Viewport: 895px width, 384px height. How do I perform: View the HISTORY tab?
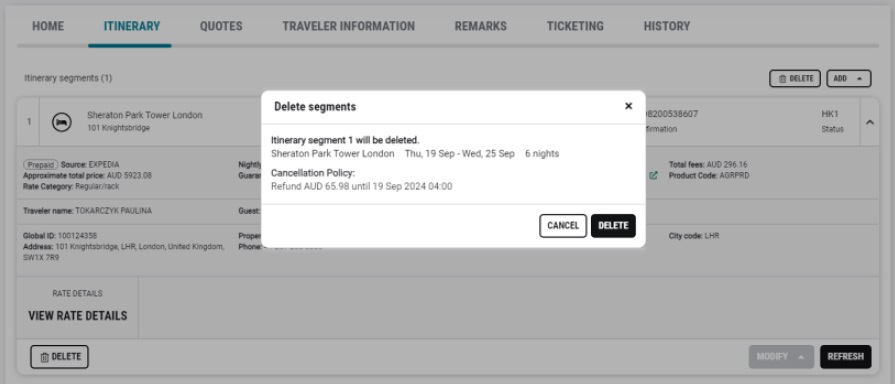tap(667, 26)
